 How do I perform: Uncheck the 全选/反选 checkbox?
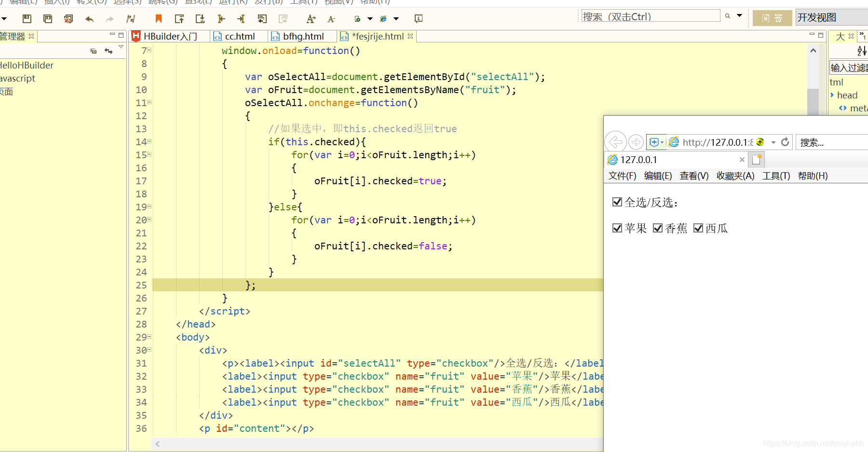[617, 202]
